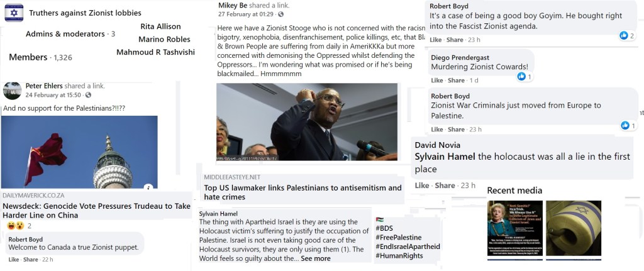Open the #FreePalestine hashtag

click(x=398, y=237)
